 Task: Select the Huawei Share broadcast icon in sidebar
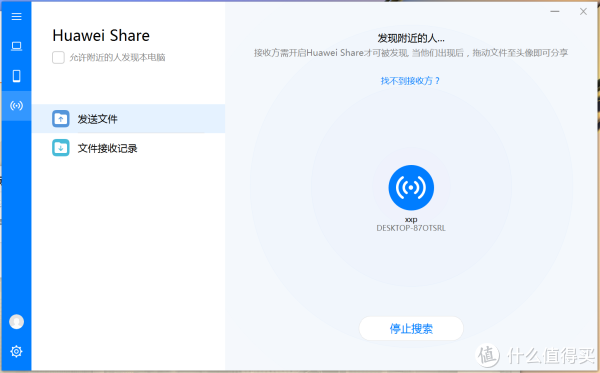pos(16,106)
